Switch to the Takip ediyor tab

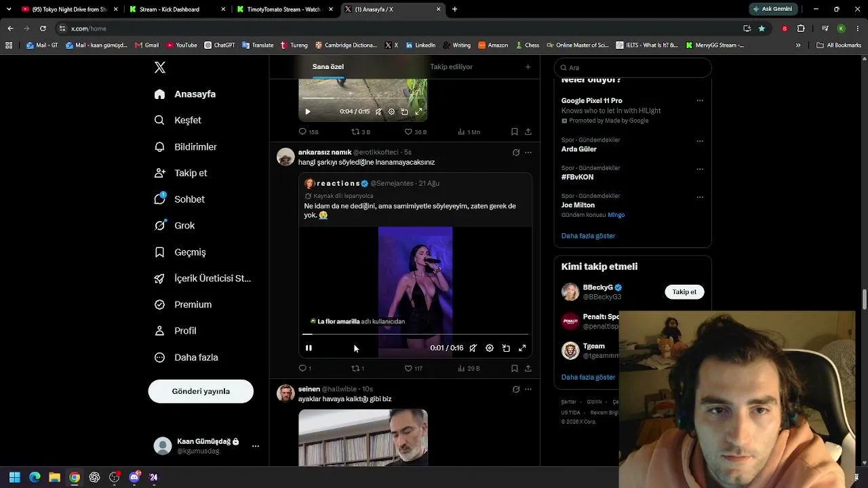[451, 66]
